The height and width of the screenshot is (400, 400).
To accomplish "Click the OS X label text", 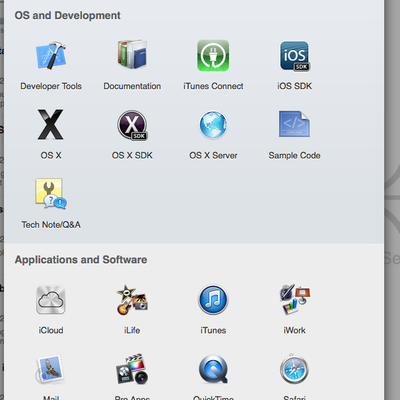I will (x=51, y=155).
